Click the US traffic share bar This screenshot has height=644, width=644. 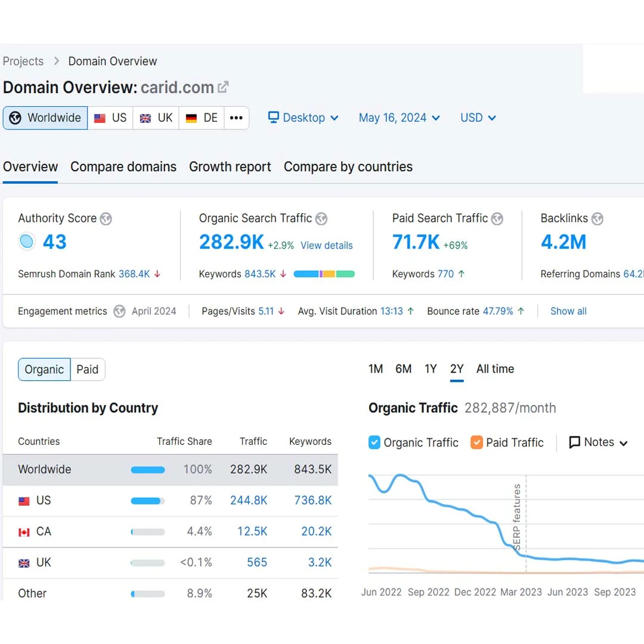[x=148, y=501]
